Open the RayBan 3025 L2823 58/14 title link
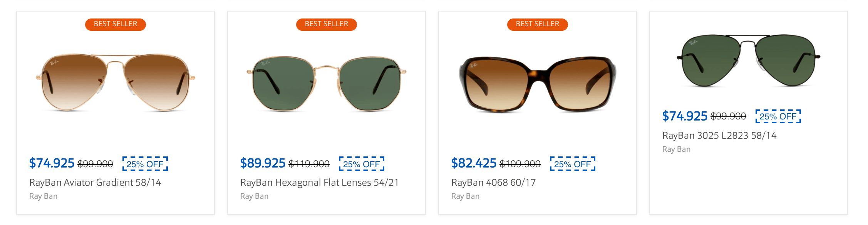This screenshot has width=868, height=225. pyautogui.click(x=719, y=135)
